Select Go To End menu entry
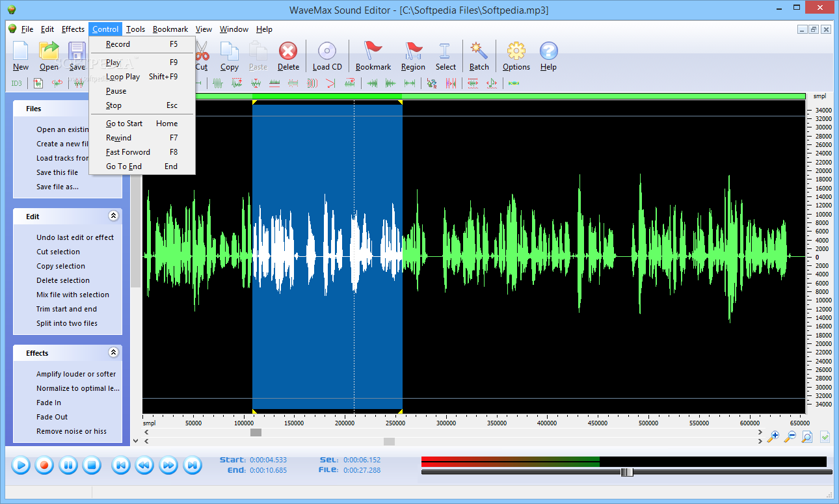 [142, 166]
